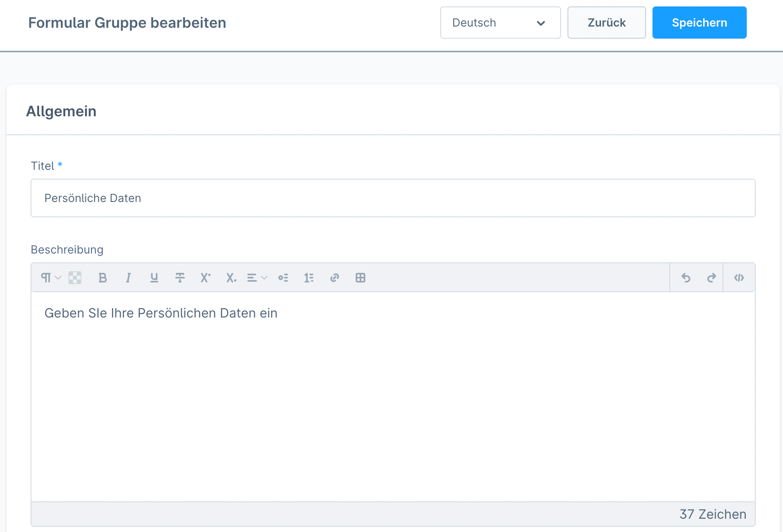Screen dimensions: 783x532
Task: Toggle italic formatting
Action: (128, 278)
